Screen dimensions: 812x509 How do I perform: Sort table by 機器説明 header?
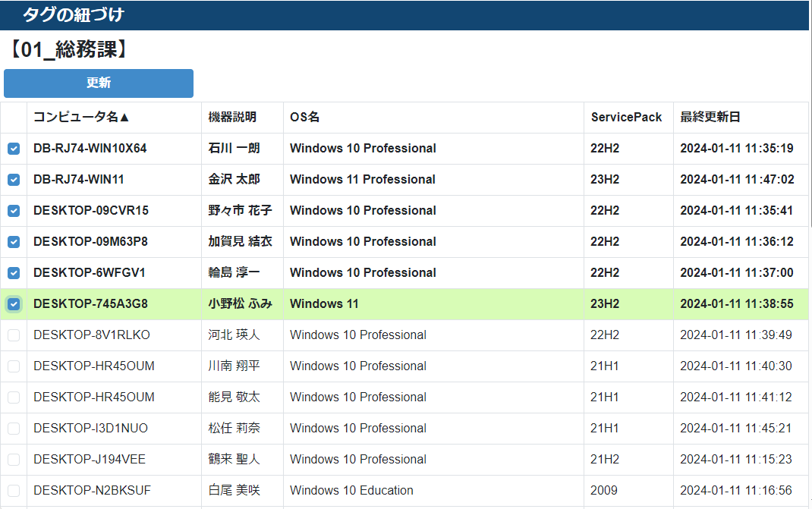tap(232, 117)
